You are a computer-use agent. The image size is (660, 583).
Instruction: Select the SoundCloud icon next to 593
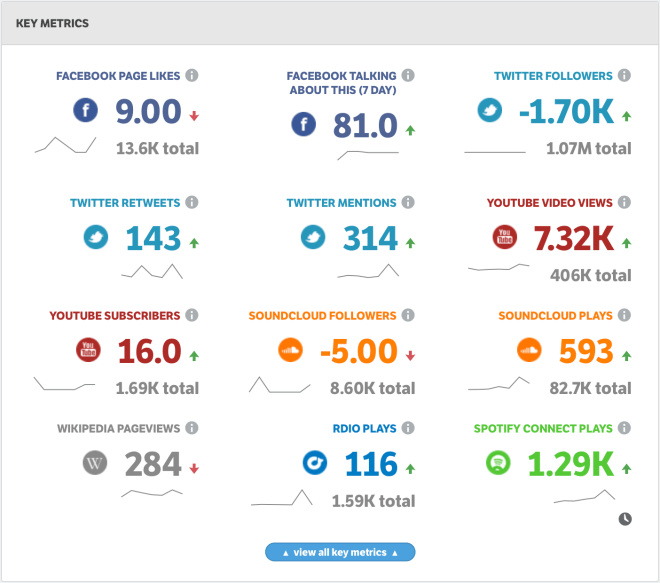pos(529,350)
